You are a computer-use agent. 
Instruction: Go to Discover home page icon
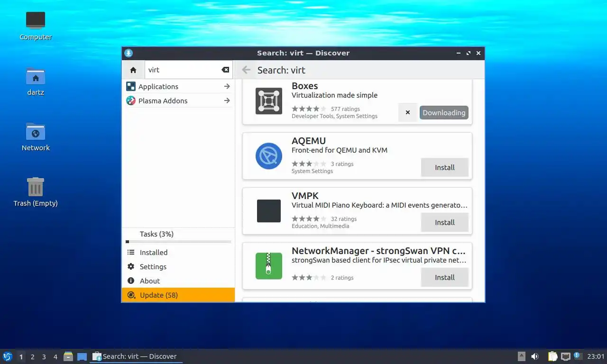[133, 70]
